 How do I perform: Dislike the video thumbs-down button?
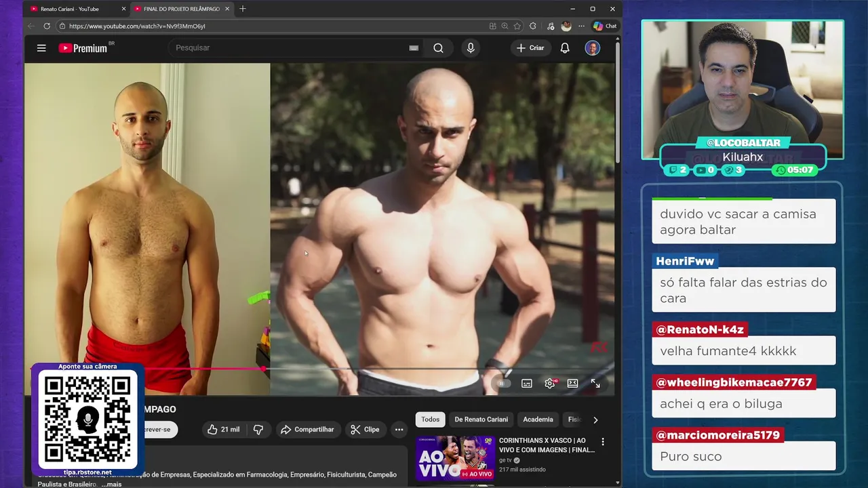(x=258, y=429)
